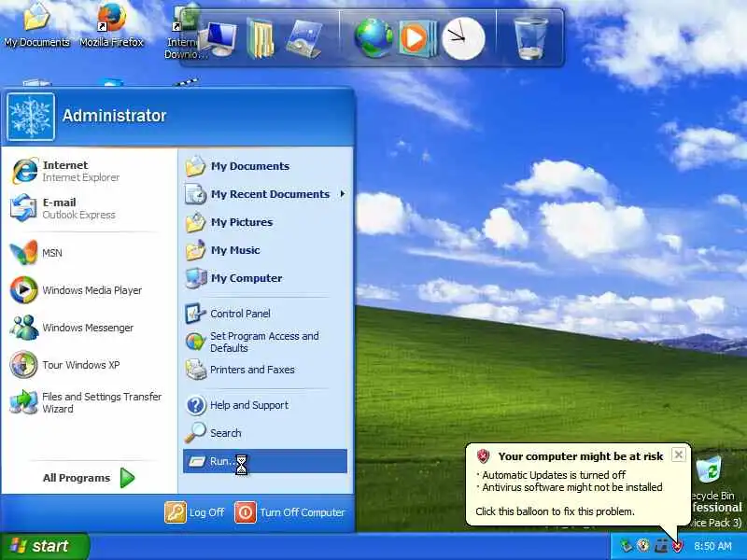Click 'Click this balloon to fix this problem'

[x=555, y=511]
